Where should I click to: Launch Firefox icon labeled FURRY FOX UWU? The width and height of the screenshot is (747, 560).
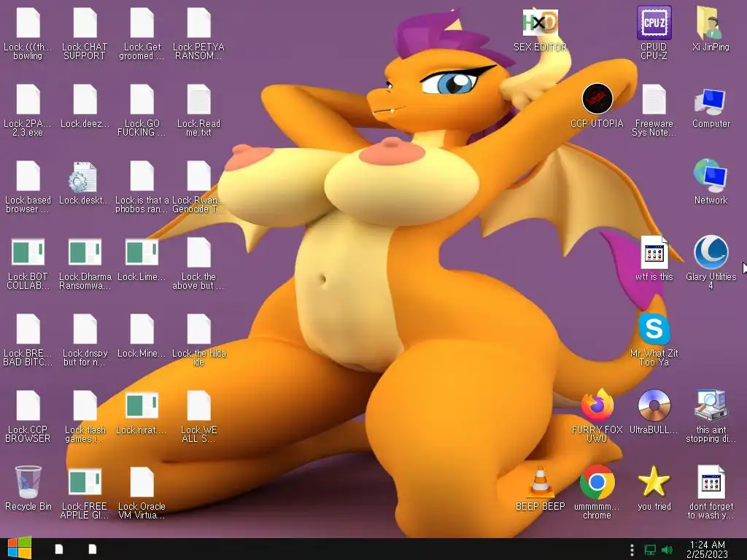click(x=597, y=405)
